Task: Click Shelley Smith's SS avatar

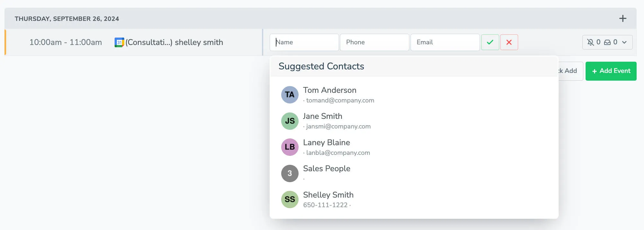Action: (x=290, y=199)
